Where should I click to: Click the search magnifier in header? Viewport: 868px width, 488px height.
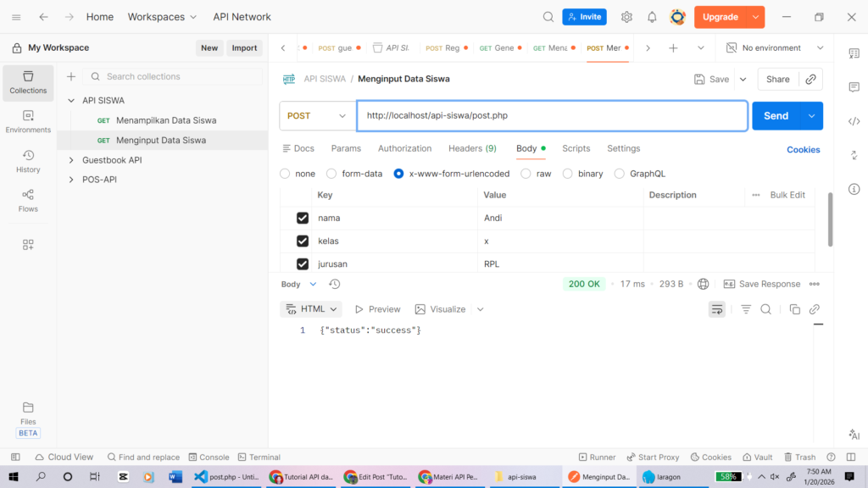(x=548, y=17)
